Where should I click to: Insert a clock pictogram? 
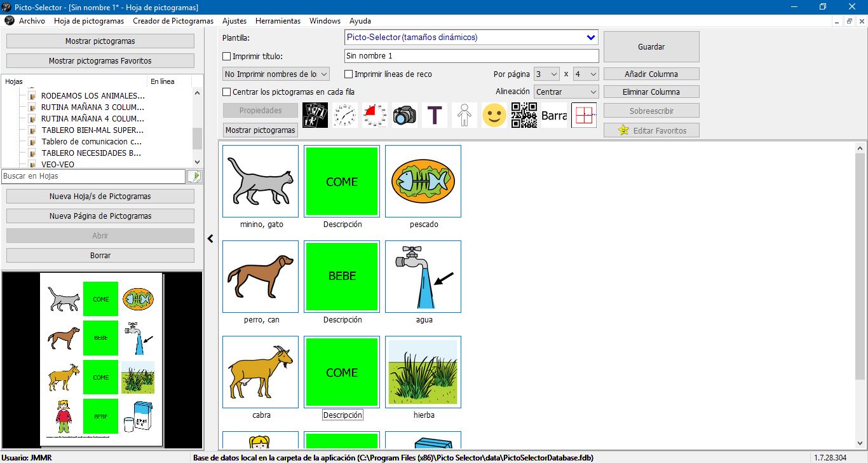(345, 115)
